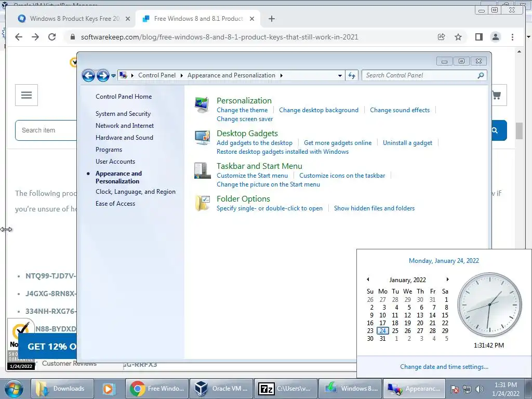Click the Personalization category icon
Viewport: 532px width, 399px height.
tap(202, 105)
